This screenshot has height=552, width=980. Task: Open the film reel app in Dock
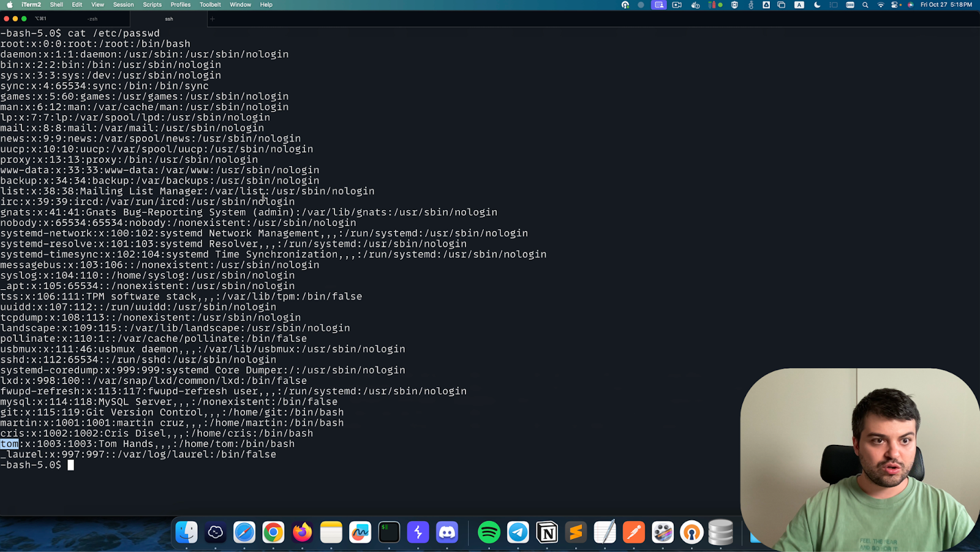(663, 532)
